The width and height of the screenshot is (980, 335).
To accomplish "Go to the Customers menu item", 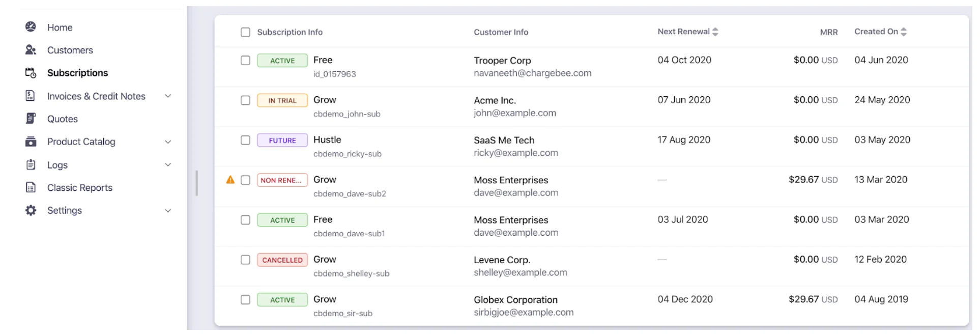I will (70, 50).
